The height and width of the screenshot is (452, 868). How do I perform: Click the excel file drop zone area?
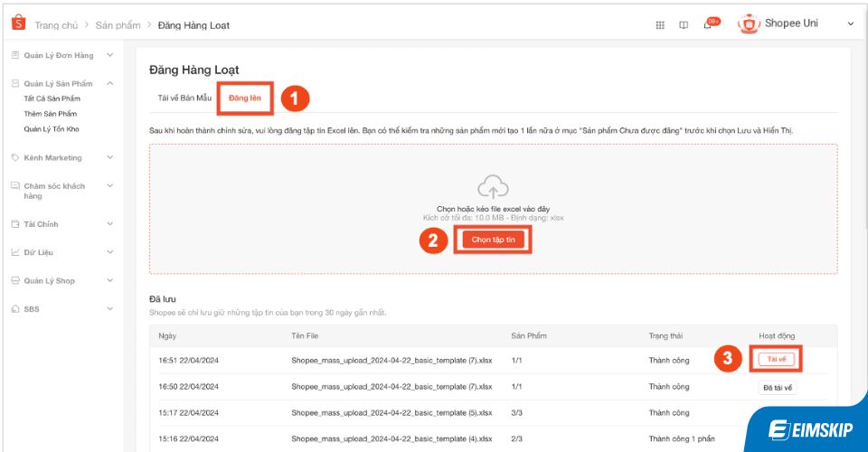pyautogui.click(x=494, y=209)
